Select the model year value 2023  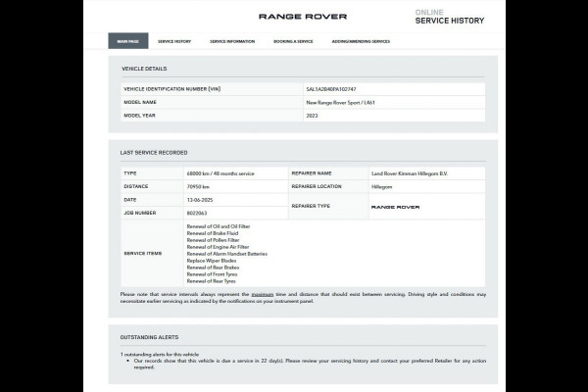(x=312, y=116)
